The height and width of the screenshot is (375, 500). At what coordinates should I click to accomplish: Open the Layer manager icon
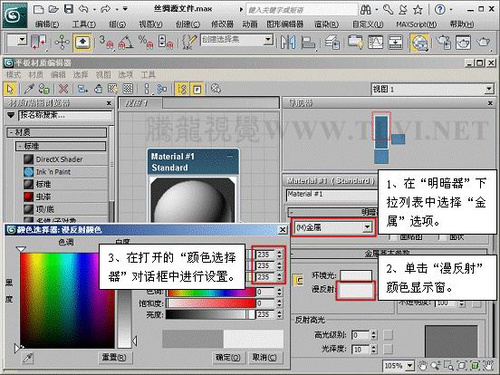(332, 42)
